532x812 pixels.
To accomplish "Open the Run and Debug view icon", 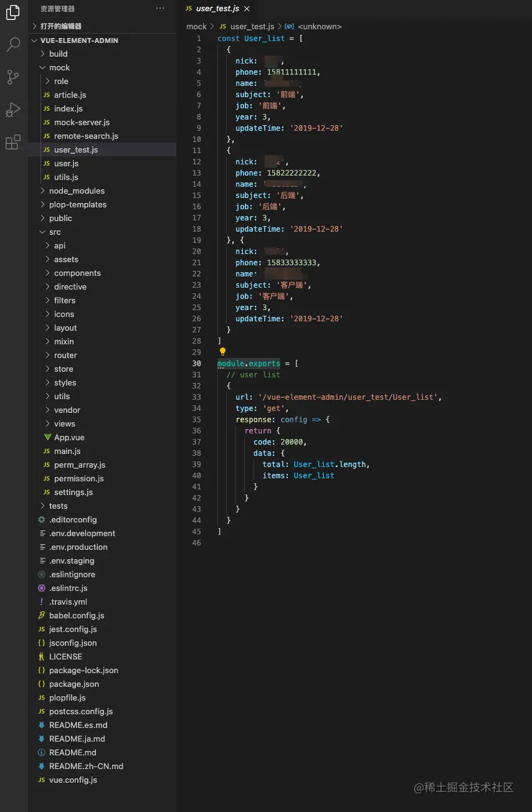I will tap(13, 110).
